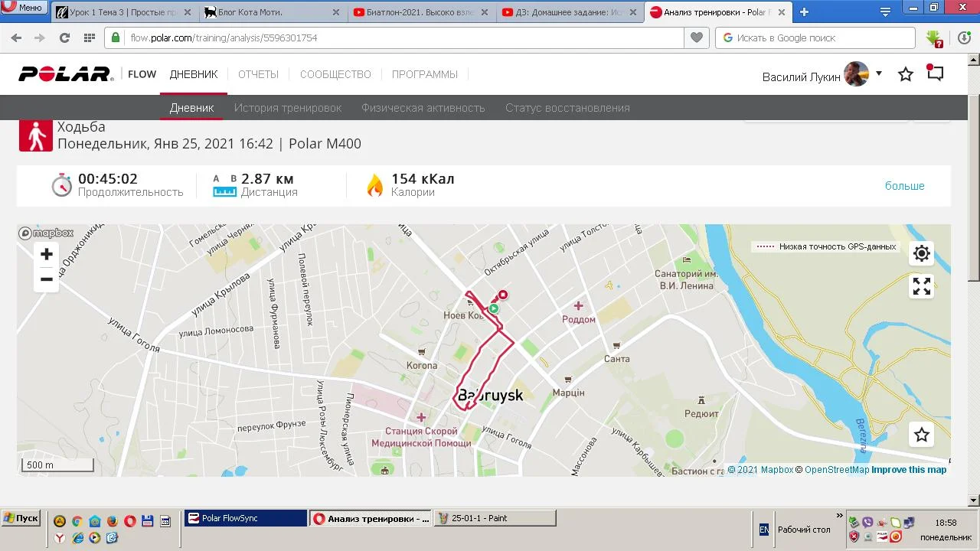The width and height of the screenshot is (980, 551).
Task: Click the Василий Лукин profile name
Action: click(801, 77)
